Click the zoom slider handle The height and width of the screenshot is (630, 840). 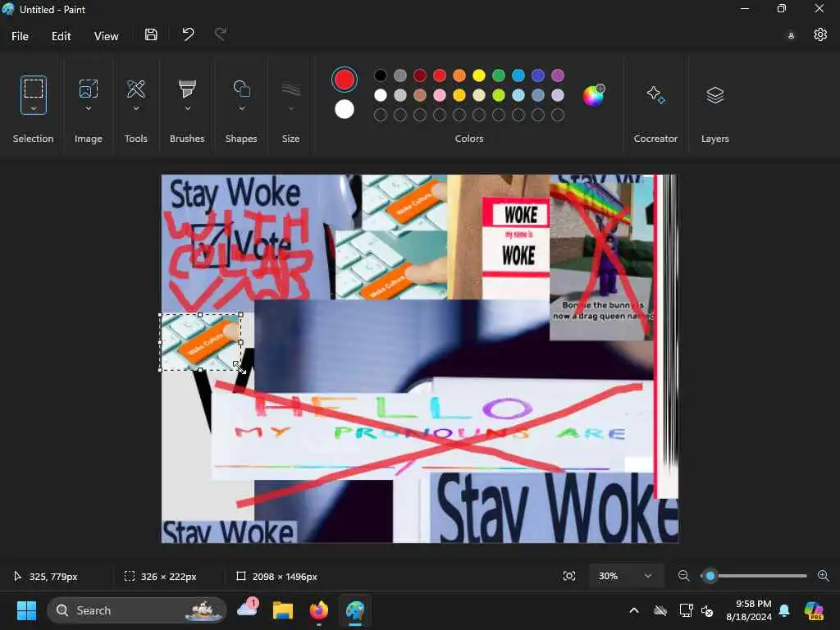[710, 576]
